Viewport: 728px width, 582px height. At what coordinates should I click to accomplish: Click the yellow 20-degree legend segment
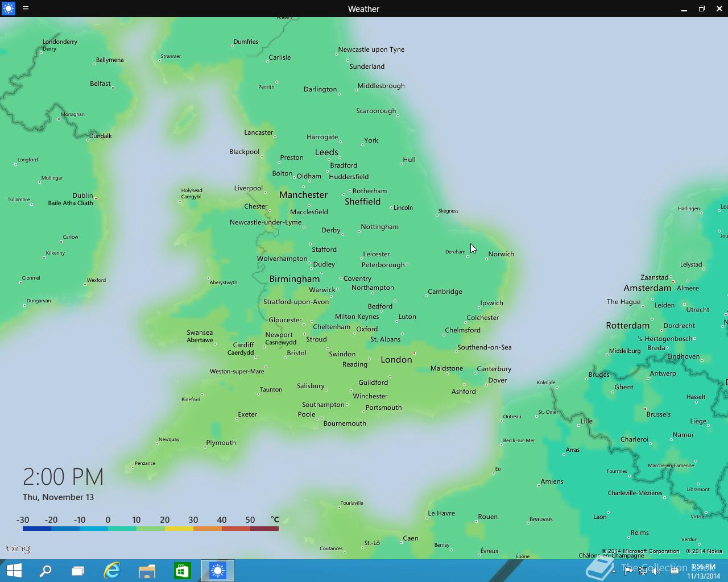click(179, 529)
